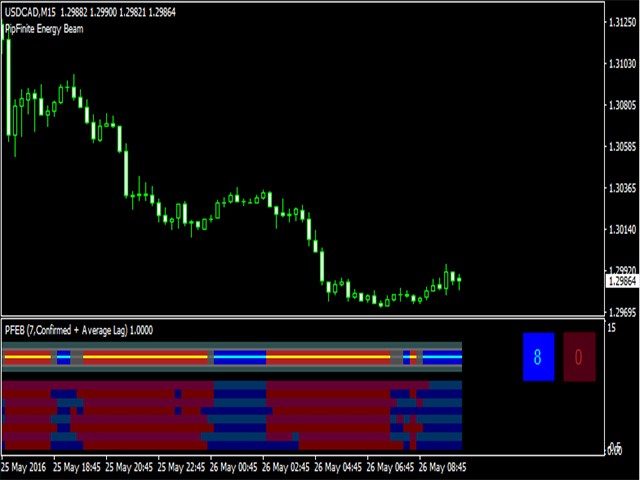
Task: Click the latest candlestick on the chart
Action: click(459, 281)
